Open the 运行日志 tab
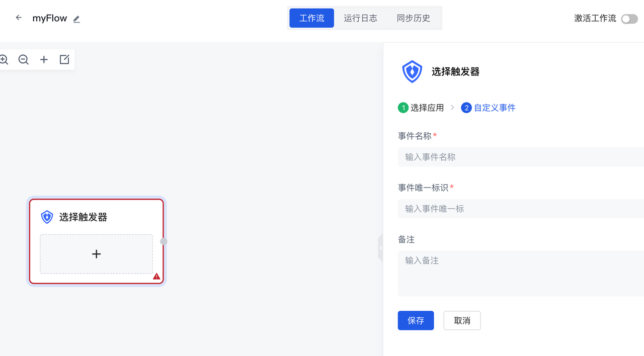Screen dimensions: 644x356 pos(360,18)
